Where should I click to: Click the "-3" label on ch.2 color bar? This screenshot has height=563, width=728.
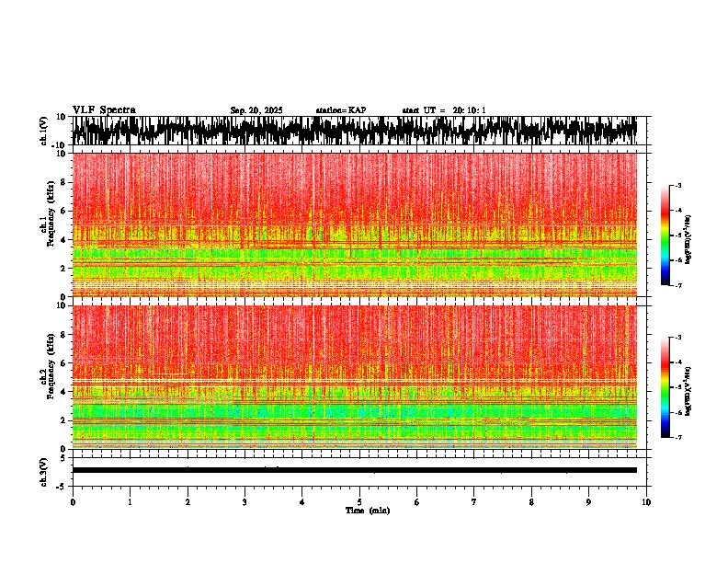[x=678, y=338]
